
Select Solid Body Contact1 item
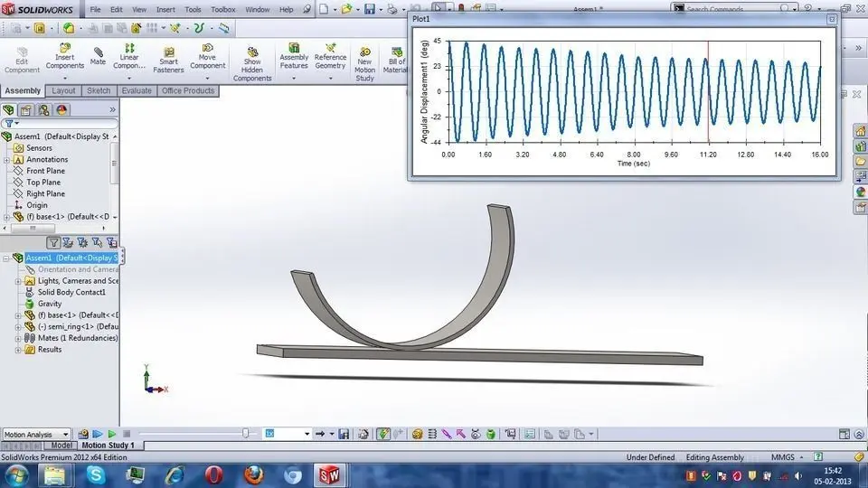pyautogui.click(x=71, y=292)
